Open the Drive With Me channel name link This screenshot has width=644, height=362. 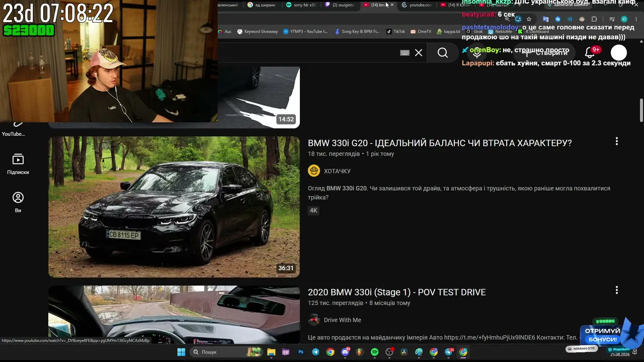(x=343, y=320)
